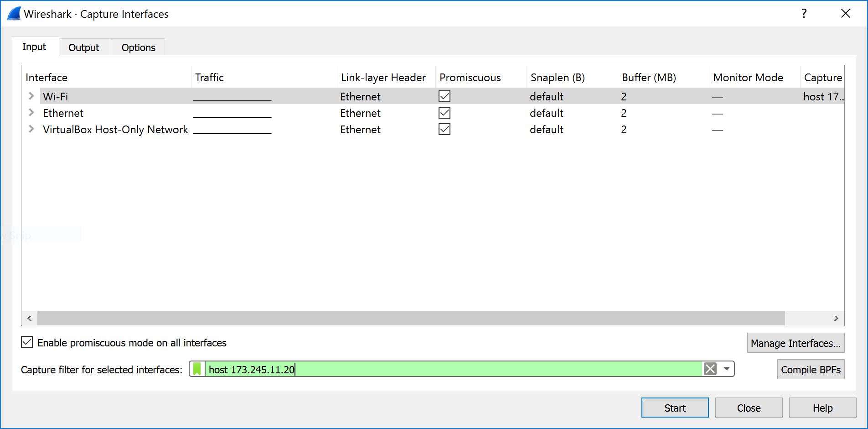Click the Buffer (MB) column header
This screenshot has width=868, height=429.
tap(663, 77)
